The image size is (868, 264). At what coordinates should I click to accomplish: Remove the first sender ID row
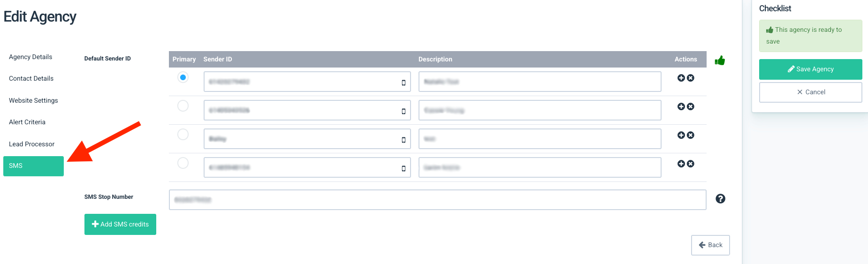pos(691,78)
